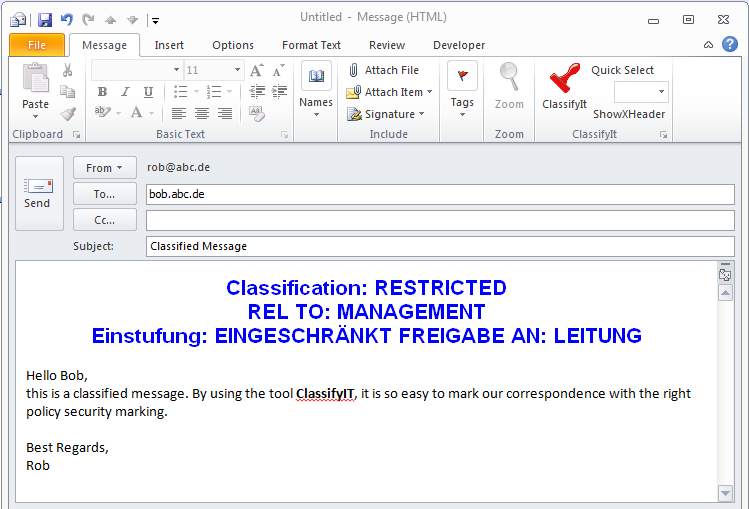Image resolution: width=749 pixels, height=509 pixels.
Task: Switch to the Review tab
Action: click(x=387, y=45)
